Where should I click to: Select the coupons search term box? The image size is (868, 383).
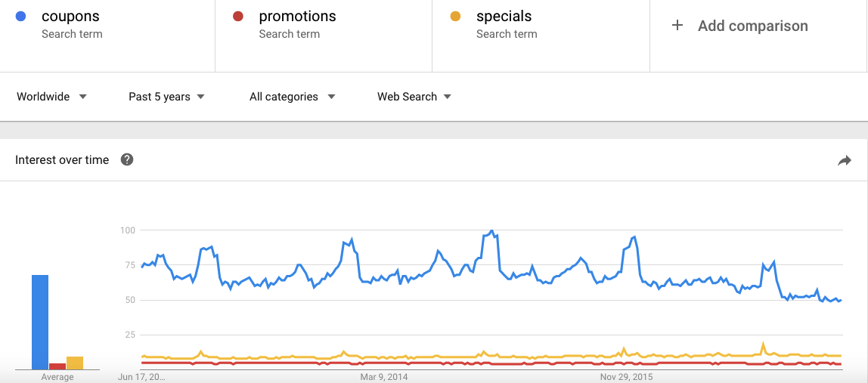(107, 36)
